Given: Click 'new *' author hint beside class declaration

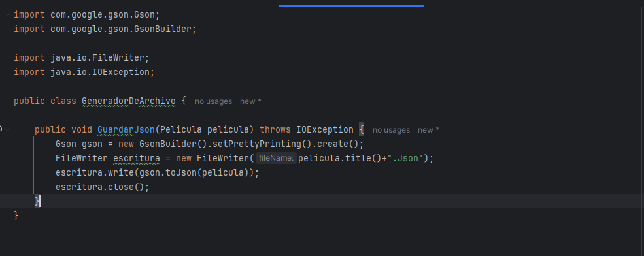Looking at the screenshot, I should [x=250, y=101].
